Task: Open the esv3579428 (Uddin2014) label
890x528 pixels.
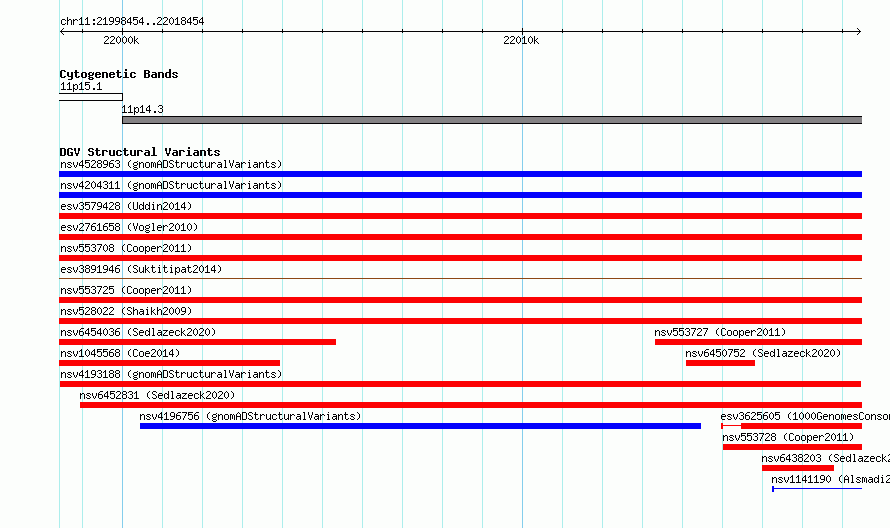Action: (x=126, y=206)
